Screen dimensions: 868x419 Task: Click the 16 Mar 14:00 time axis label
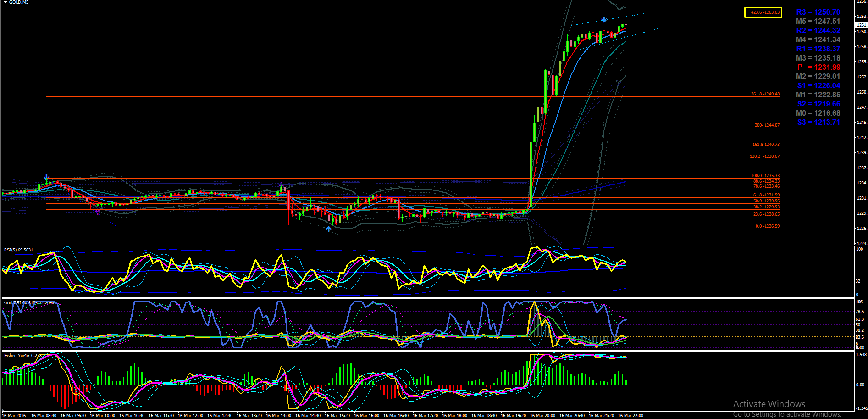[278, 416]
